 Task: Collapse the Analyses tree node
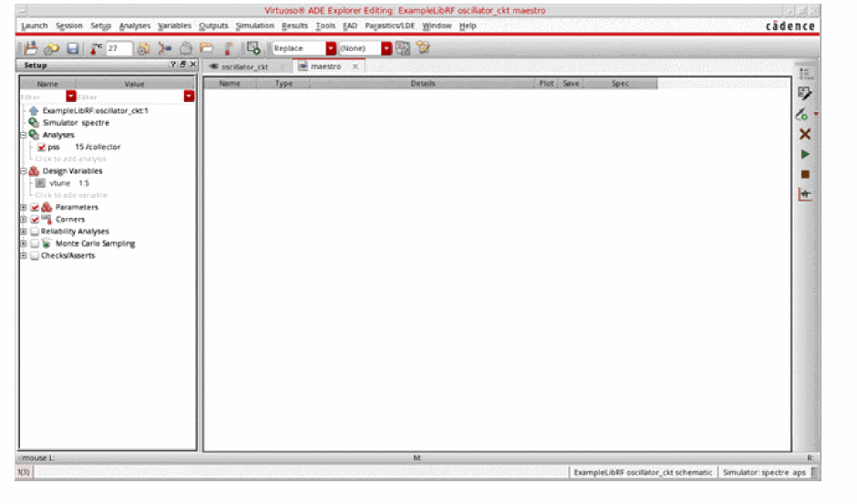[24, 135]
